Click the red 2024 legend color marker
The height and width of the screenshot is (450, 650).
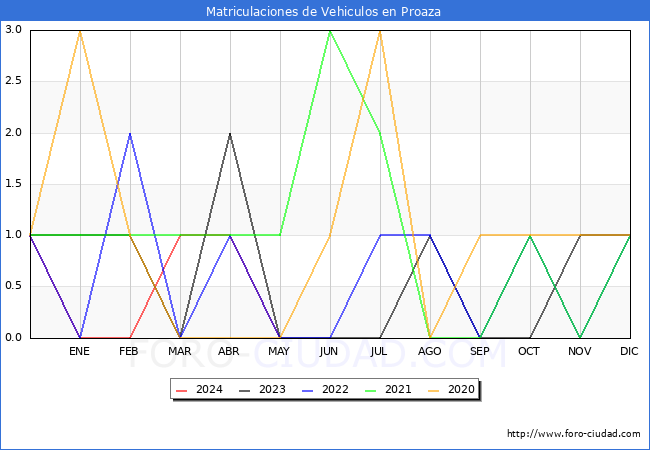click(x=182, y=390)
